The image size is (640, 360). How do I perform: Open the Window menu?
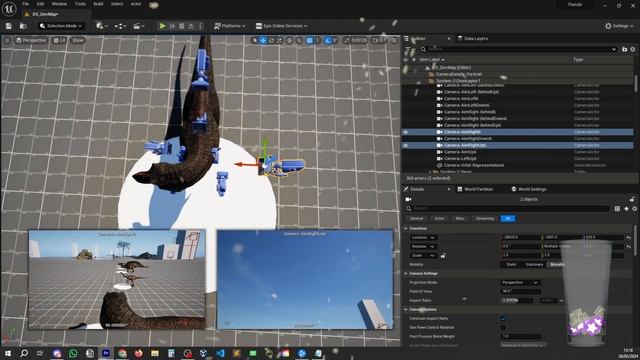tap(59, 4)
